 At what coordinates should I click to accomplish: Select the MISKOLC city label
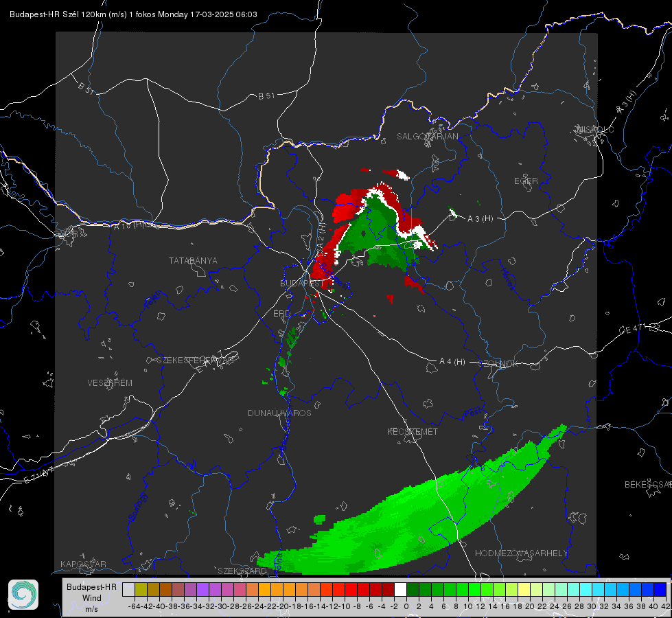click(595, 129)
